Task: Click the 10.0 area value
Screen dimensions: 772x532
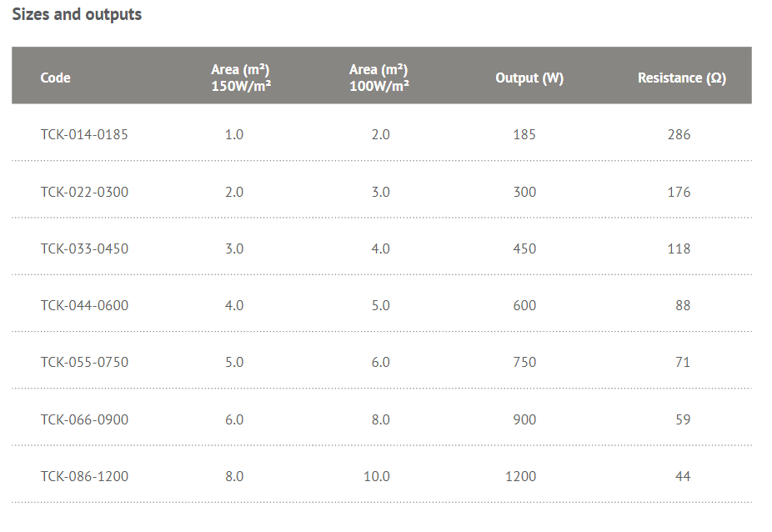Action: pos(377,476)
